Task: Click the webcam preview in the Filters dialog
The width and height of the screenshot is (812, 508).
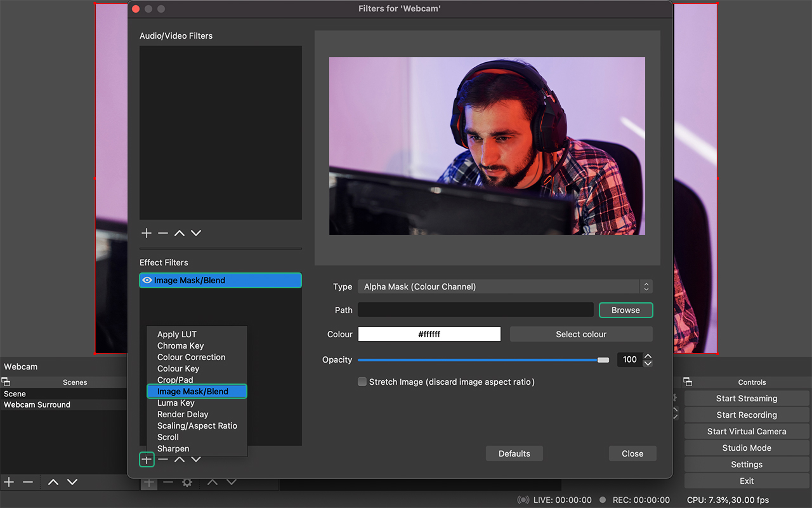Action: point(487,146)
